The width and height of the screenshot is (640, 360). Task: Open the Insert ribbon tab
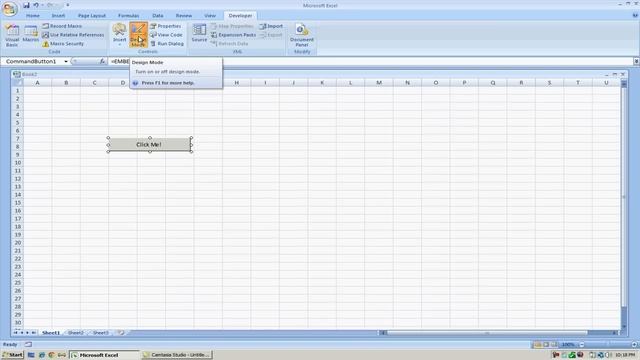pyautogui.click(x=58, y=16)
